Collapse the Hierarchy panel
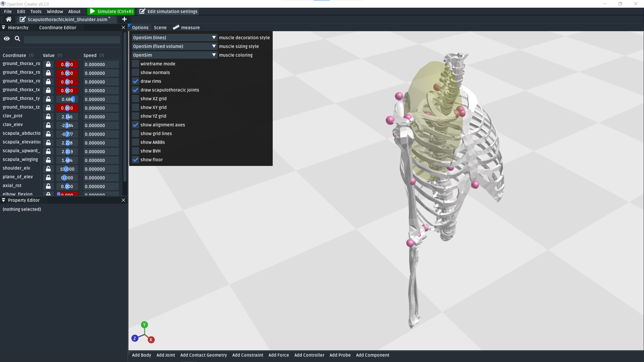The image size is (644, 362). coord(4,27)
